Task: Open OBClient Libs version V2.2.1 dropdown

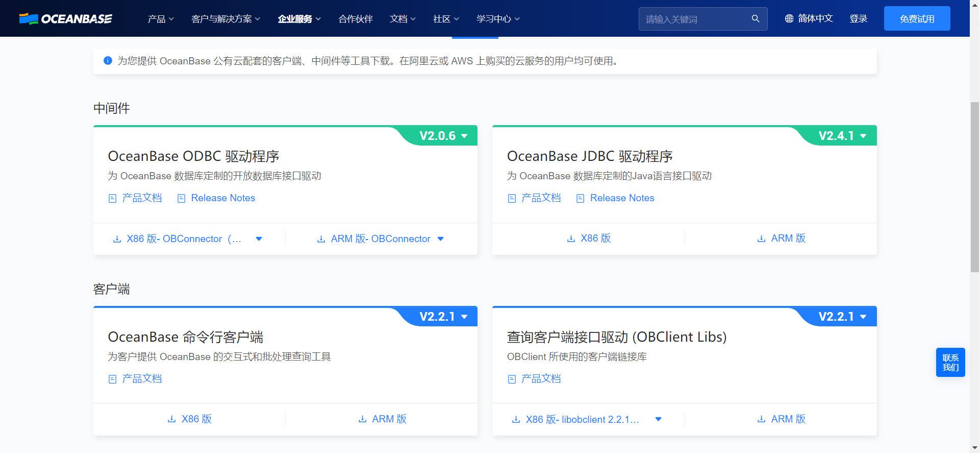Action: [x=842, y=317]
